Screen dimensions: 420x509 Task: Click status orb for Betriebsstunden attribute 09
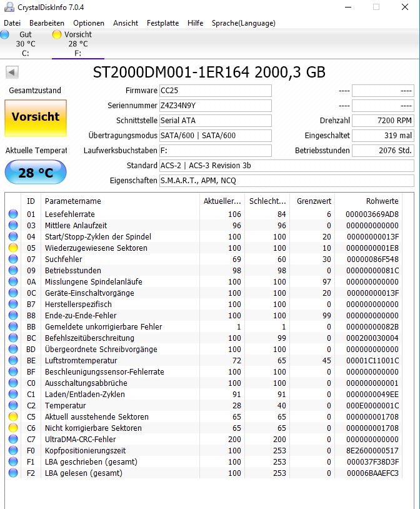coord(13,270)
